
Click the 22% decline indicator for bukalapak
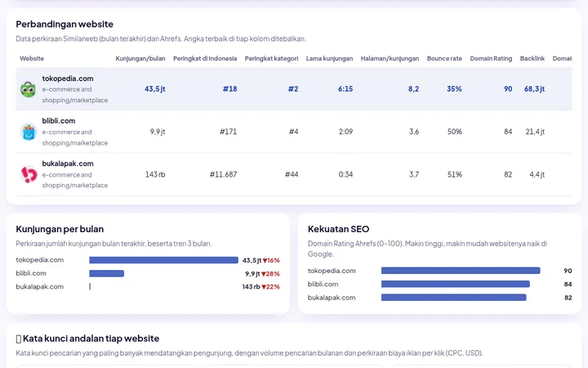tap(271, 287)
